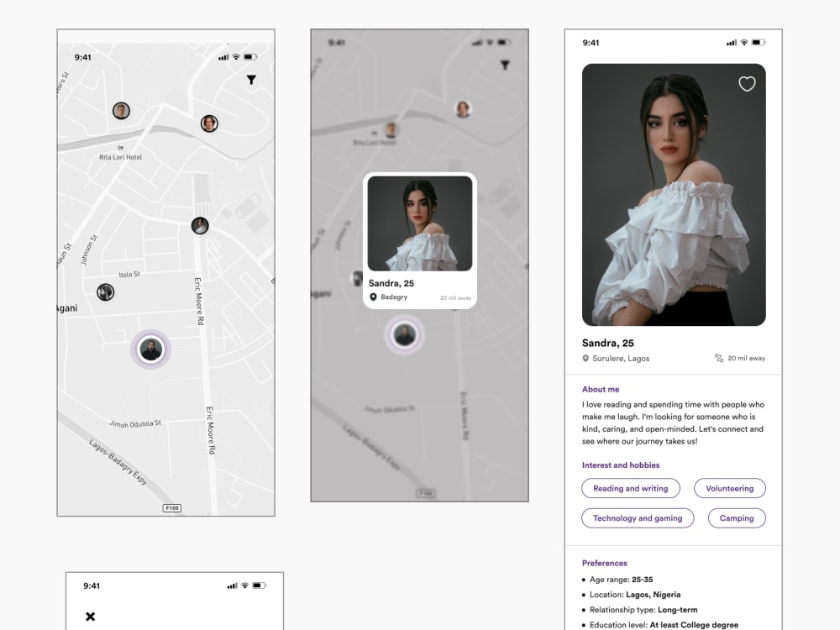Select the Volunteering interest chip
The image size is (840, 630).
coord(730,489)
